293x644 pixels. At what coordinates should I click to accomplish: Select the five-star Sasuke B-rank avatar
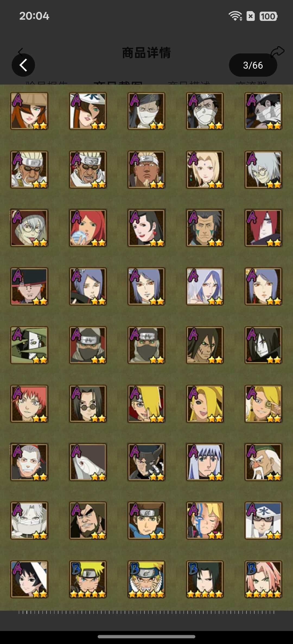point(205,579)
